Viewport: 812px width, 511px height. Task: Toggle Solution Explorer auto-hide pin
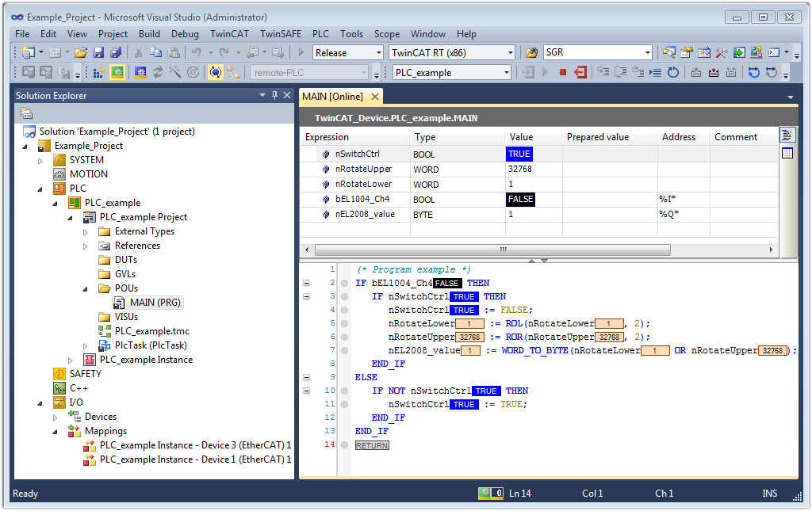(275, 95)
